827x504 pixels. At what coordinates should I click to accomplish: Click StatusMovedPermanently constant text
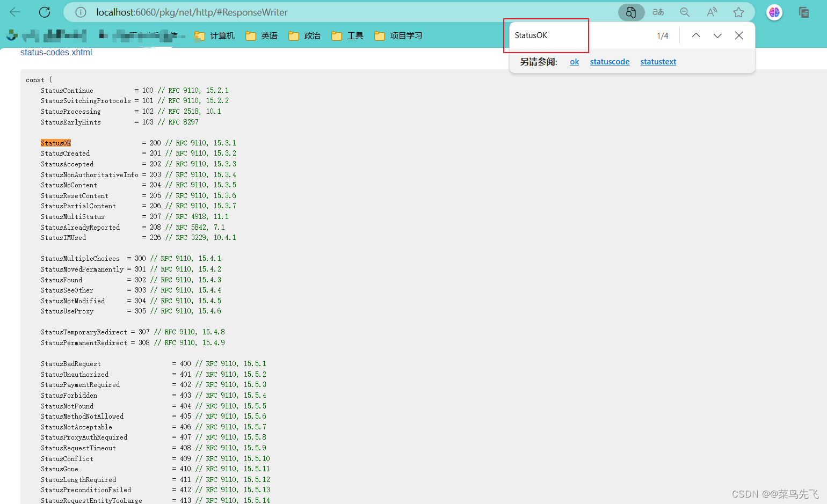click(x=82, y=269)
